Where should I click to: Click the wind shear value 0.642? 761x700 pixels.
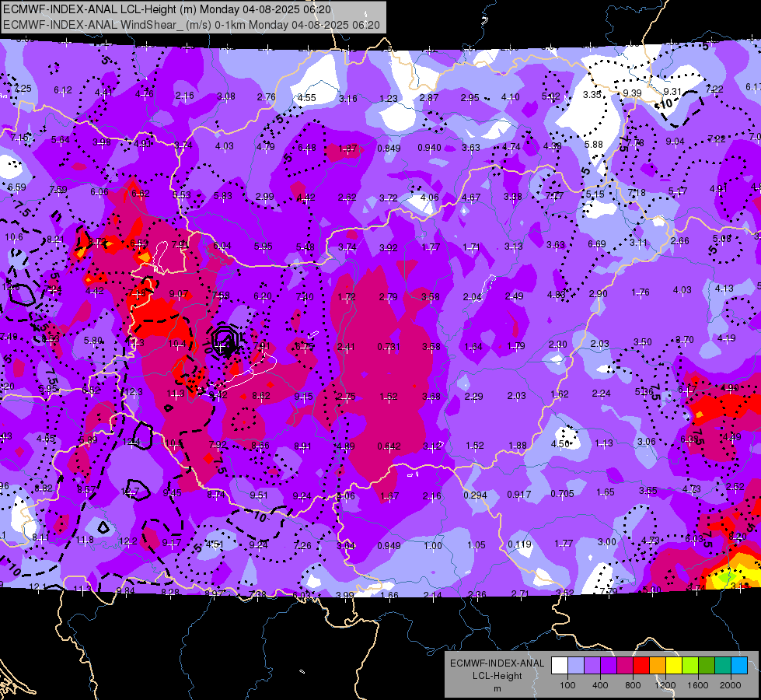pyautogui.click(x=389, y=446)
